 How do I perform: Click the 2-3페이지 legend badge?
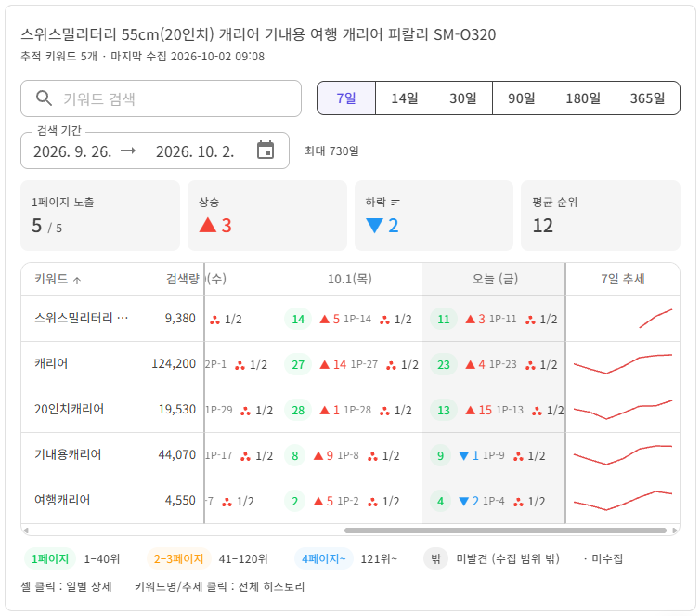(x=178, y=558)
